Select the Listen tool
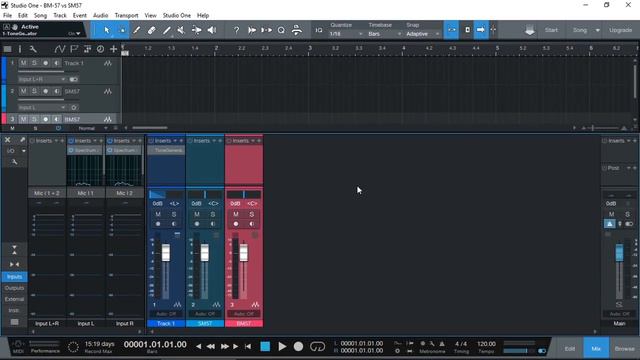The height and width of the screenshot is (360, 640). [x=211, y=30]
